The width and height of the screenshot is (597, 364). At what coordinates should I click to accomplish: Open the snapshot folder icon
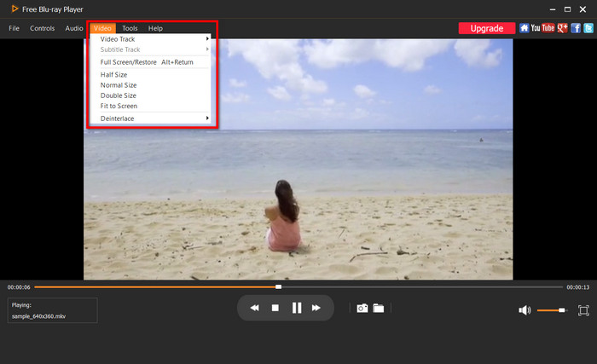tap(378, 308)
